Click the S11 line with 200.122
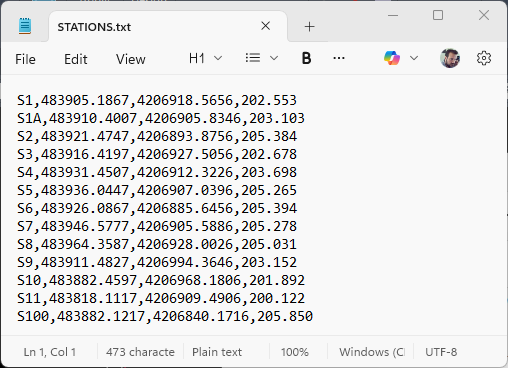Screen dimensions: 508x368 [x=161, y=298]
